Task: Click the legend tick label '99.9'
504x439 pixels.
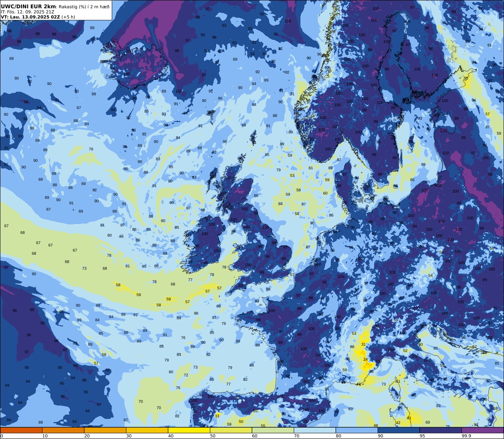Action: pyautogui.click(x=466, y=436)
